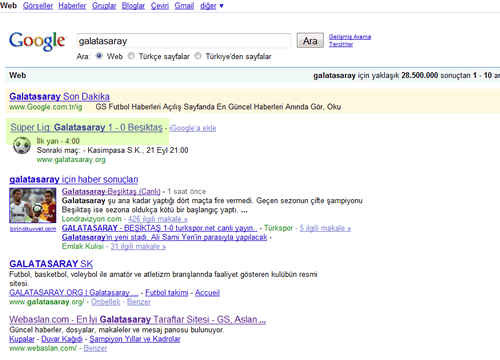Open Haberler in the top navigation
The image size is (500, 360).
click(72, 6)
